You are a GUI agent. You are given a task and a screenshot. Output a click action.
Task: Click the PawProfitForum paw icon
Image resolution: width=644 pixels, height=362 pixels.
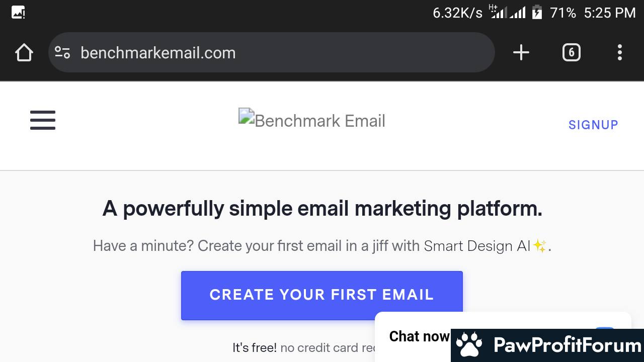[469, 344]
